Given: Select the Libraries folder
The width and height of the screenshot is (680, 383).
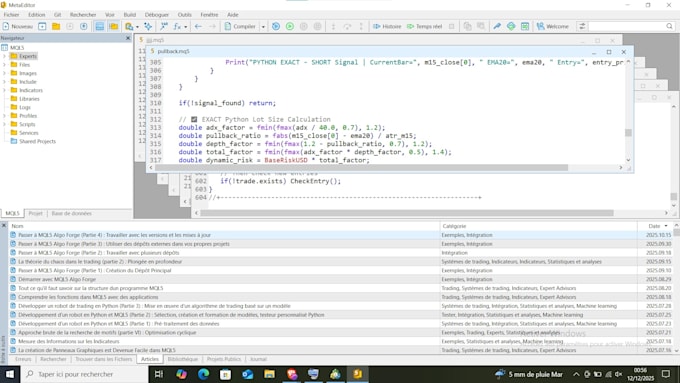Looking at the screenshot, I should pos(29,99).
